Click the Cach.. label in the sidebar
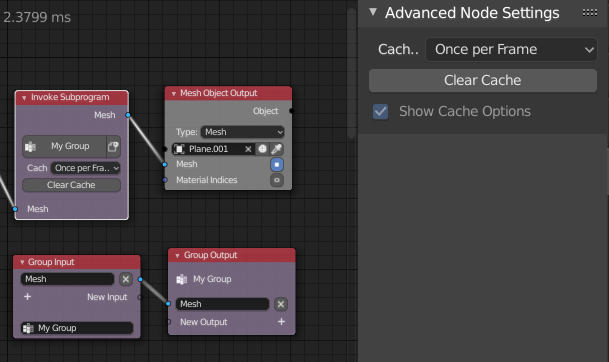This screenshot has height=362, width=609. click(398, 49)
